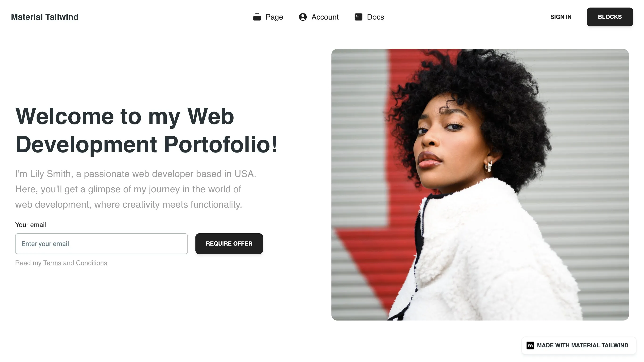The height and width of the screenshot is (362, 644).
Task: Click the Made With Material Tailwind text
Action: point(582,345)
